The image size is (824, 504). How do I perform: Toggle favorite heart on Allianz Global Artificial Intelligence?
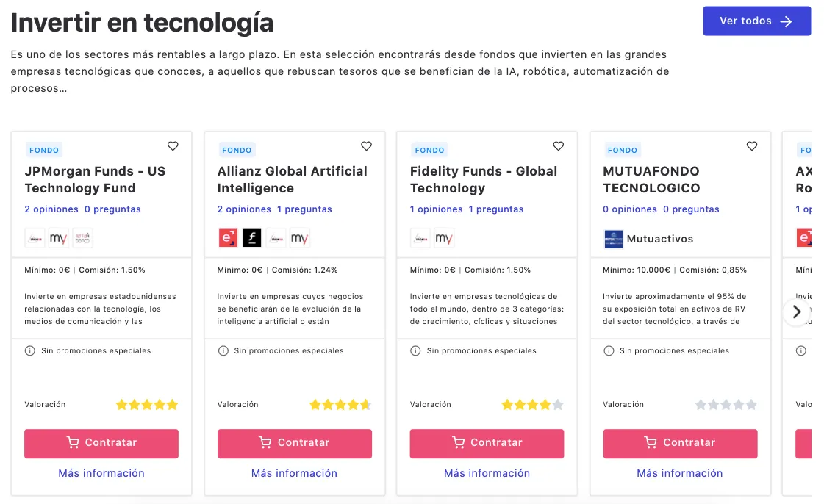(x=366, y=146)
